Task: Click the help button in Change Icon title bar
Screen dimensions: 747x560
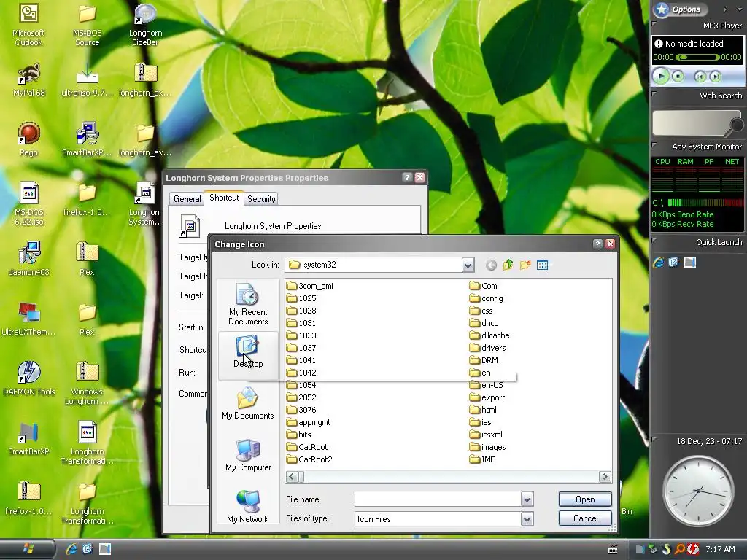Action: 597,244
